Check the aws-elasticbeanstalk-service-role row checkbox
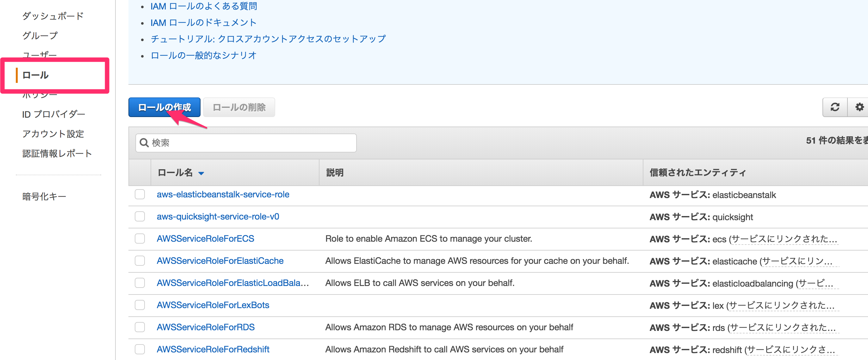This screenshot has width=868, height=360. click(139, 194)
